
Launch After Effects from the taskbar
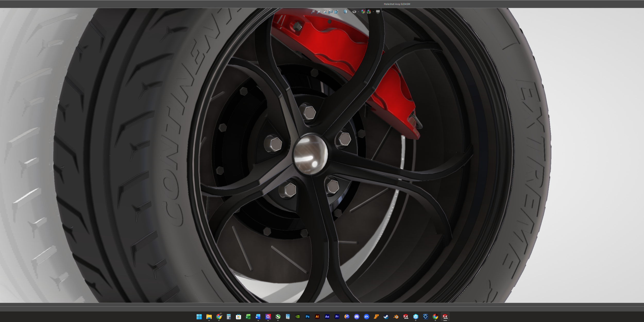[327, 317]
